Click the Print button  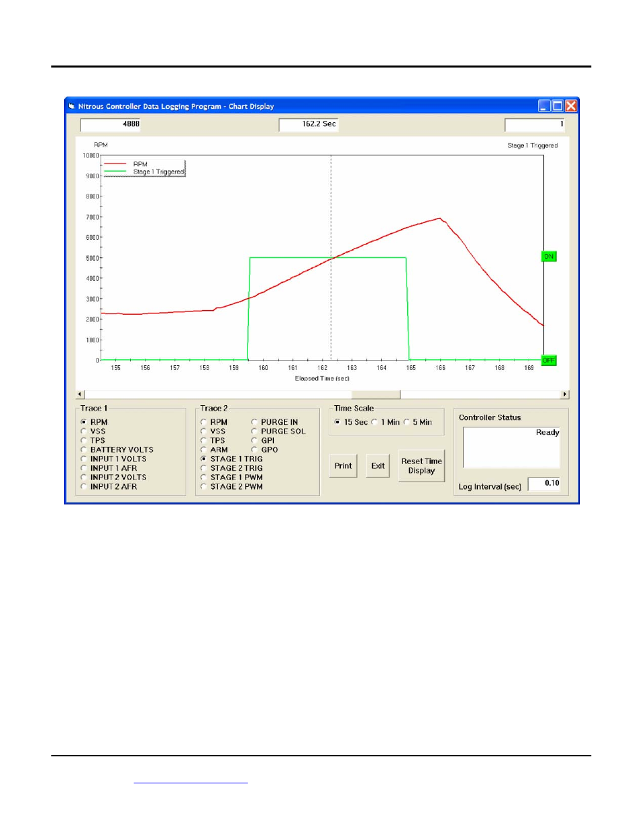(x=343, y=466)
